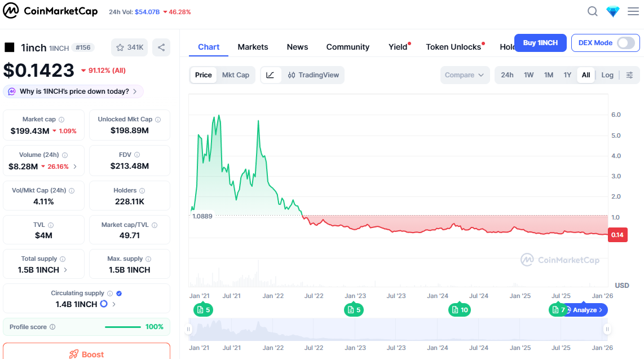Viewport: 644px width, 359px height.
Task: Expand Total supply details chevron
Action: (65, 270)
